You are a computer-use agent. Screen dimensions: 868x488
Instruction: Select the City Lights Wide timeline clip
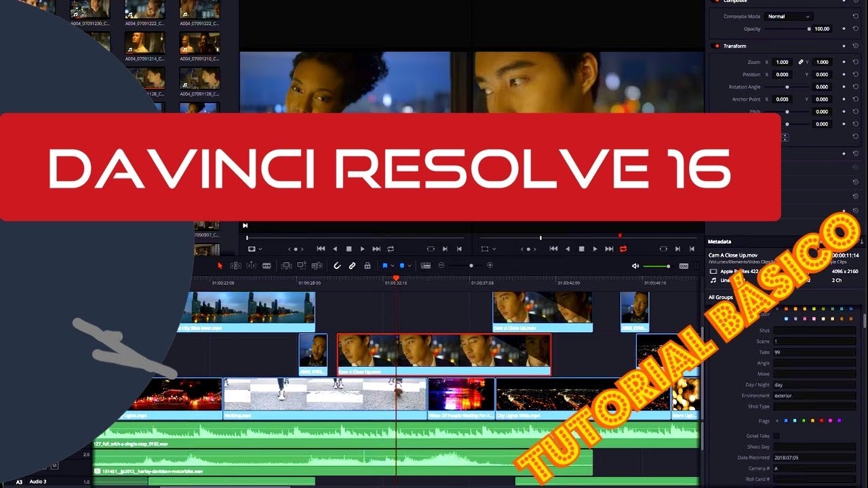click(x=583, y=399)
